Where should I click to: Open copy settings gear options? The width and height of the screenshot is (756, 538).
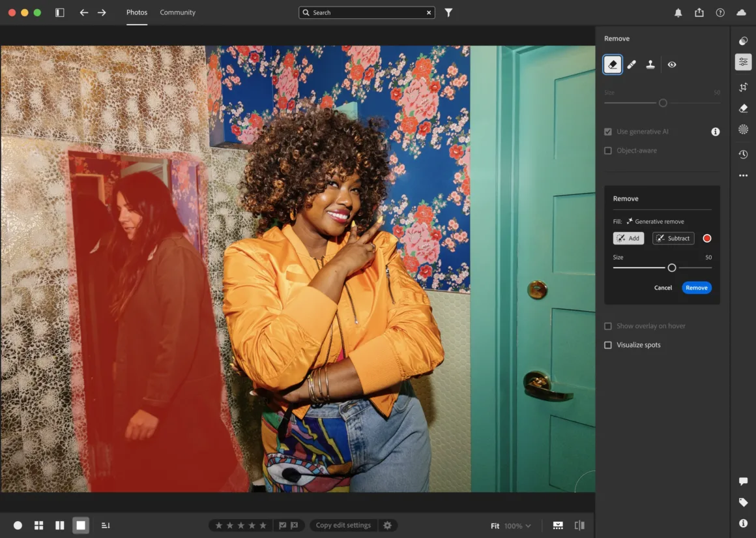point(388,526)
